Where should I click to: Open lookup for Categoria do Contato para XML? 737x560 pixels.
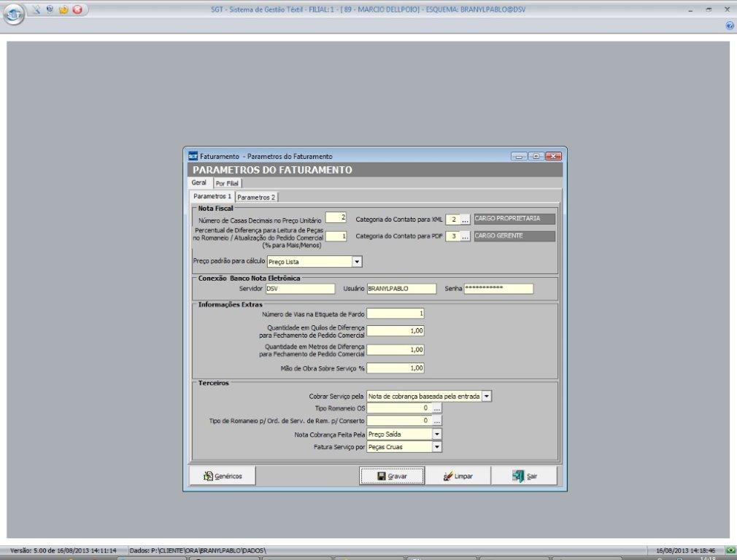point(465,219)
